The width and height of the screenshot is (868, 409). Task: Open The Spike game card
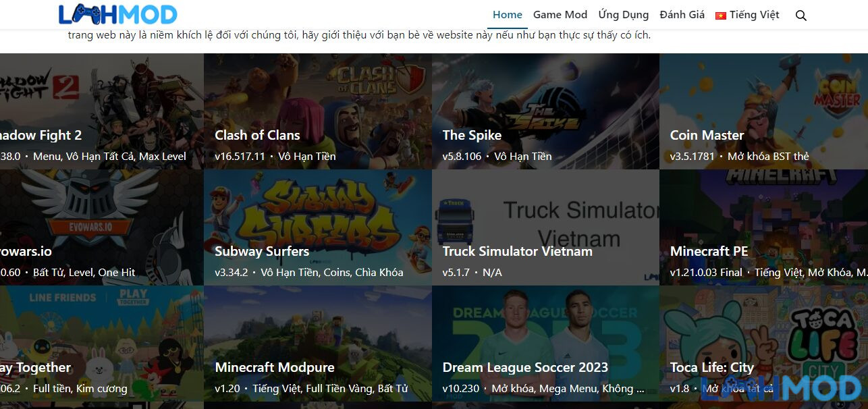(545, 111)
